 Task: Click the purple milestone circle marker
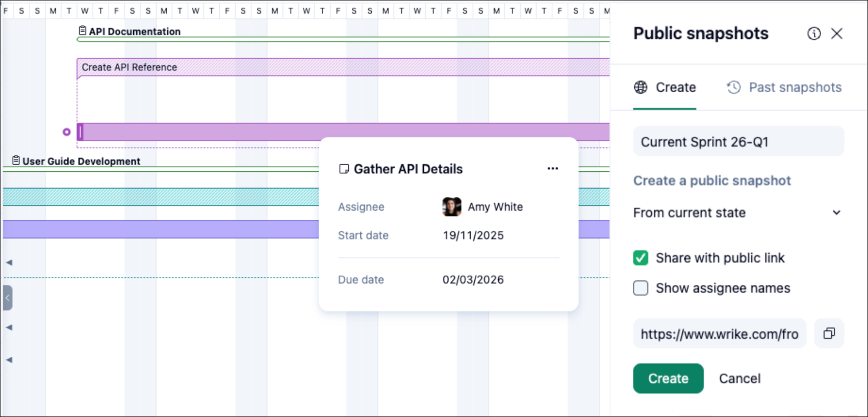coord(66,132)
